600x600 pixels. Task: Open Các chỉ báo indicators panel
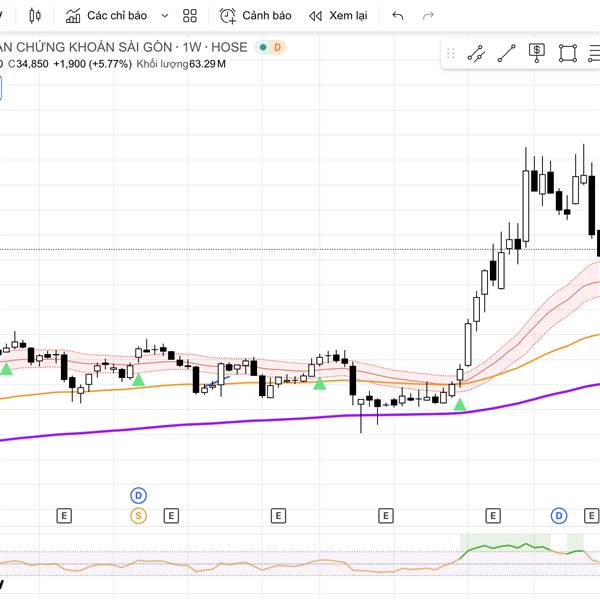coord(106,16)
